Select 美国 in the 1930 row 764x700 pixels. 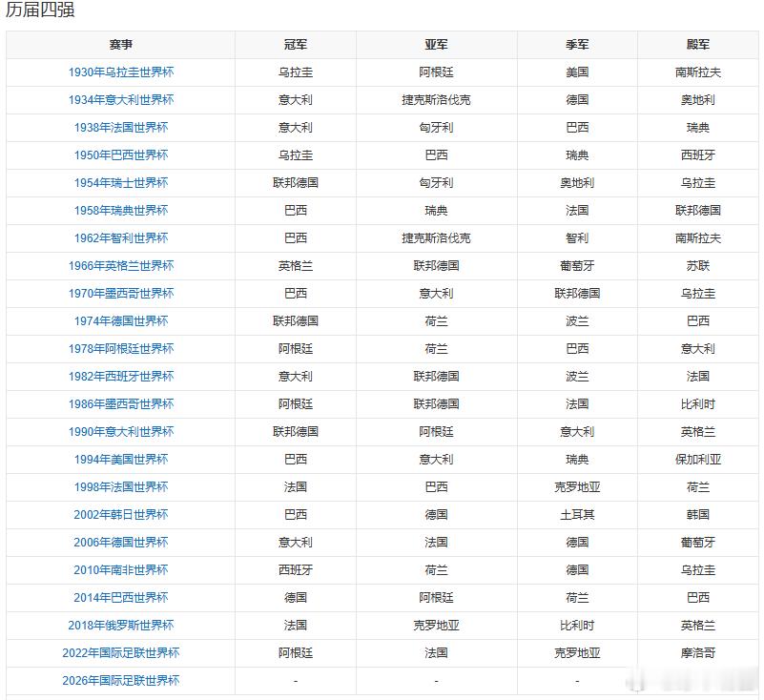[x=577, y=72]
